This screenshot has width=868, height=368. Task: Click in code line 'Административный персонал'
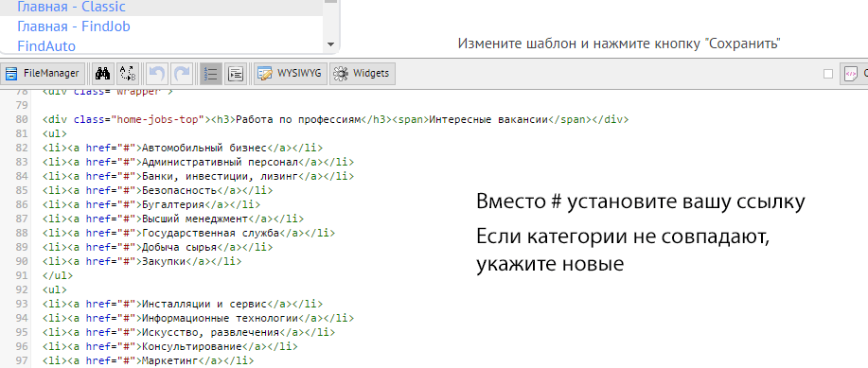pyautogui.click(x=198, y=162)
